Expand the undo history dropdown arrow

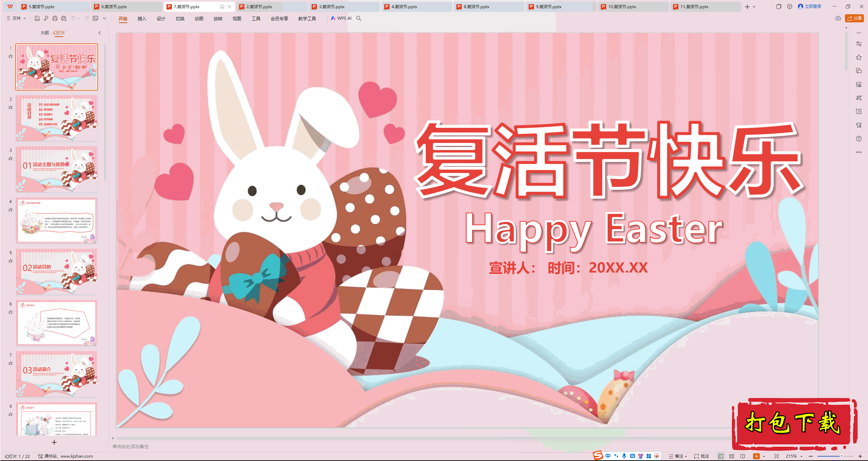(79, 19)
